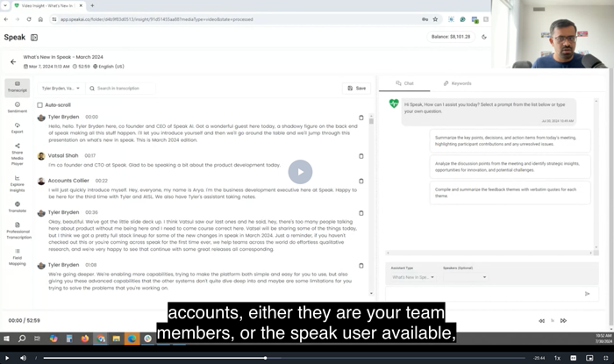Play the video with center play button
614x364 pixels.
(300, 172)
